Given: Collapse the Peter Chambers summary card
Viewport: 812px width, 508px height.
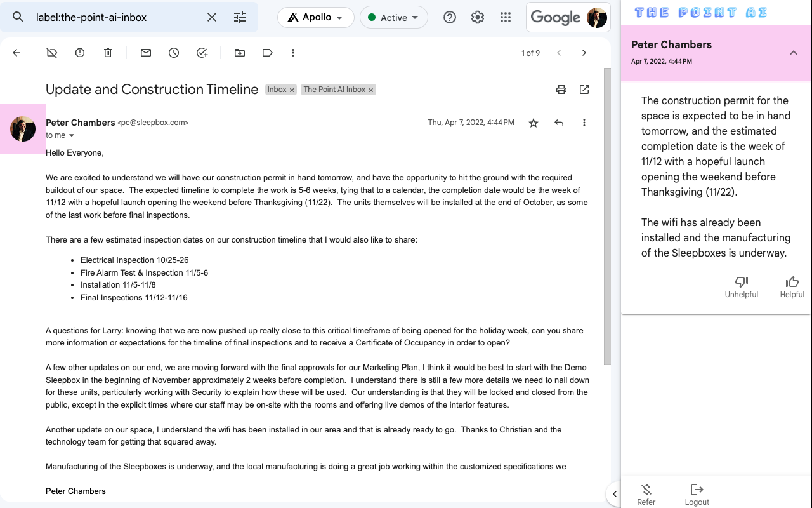Looking at the screenshot, I should (x=793, y=53).
